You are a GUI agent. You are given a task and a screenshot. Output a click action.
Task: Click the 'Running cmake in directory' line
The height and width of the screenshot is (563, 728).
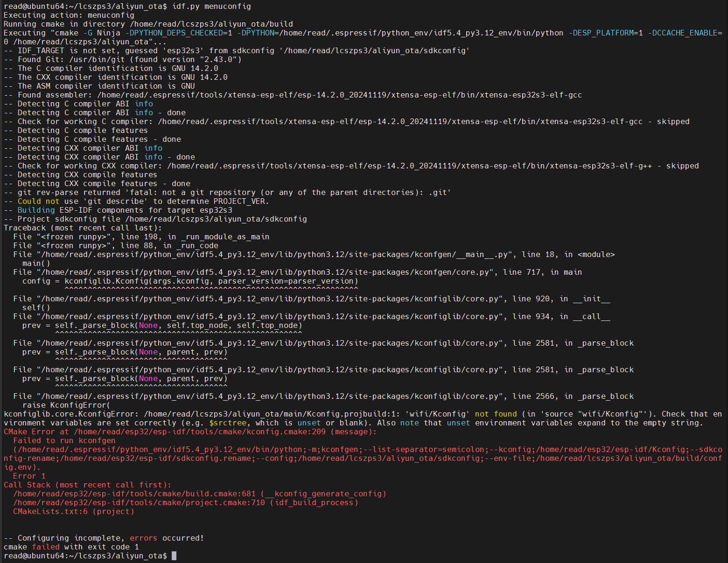pos(148,24)
